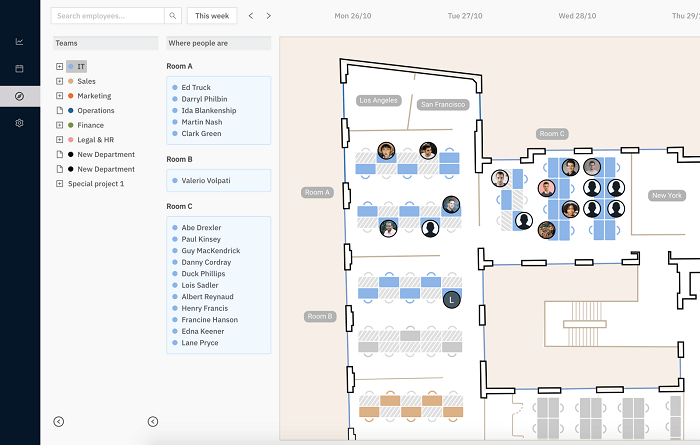This screenshot has height=445, width=700.
Task: Collapse the Teams panel with the arrow
Action: tap(59, 422)
